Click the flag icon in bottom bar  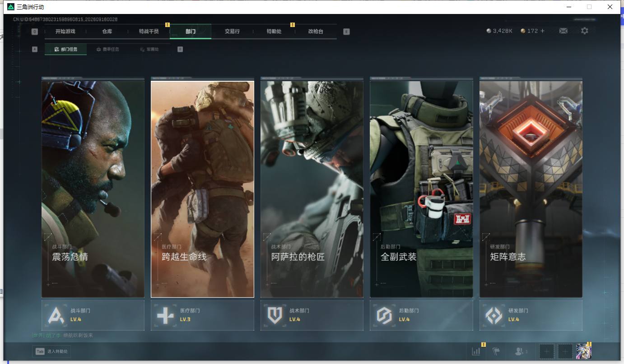(496, 351)
